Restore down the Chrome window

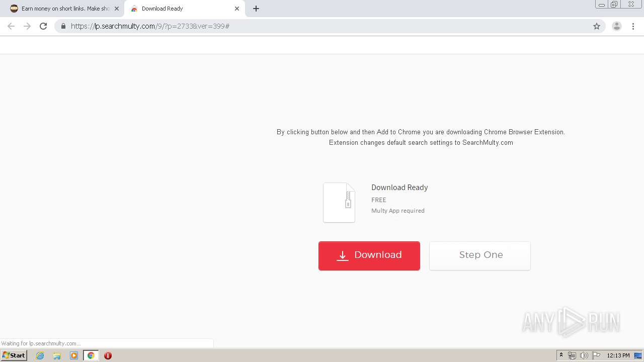[614, 5]
